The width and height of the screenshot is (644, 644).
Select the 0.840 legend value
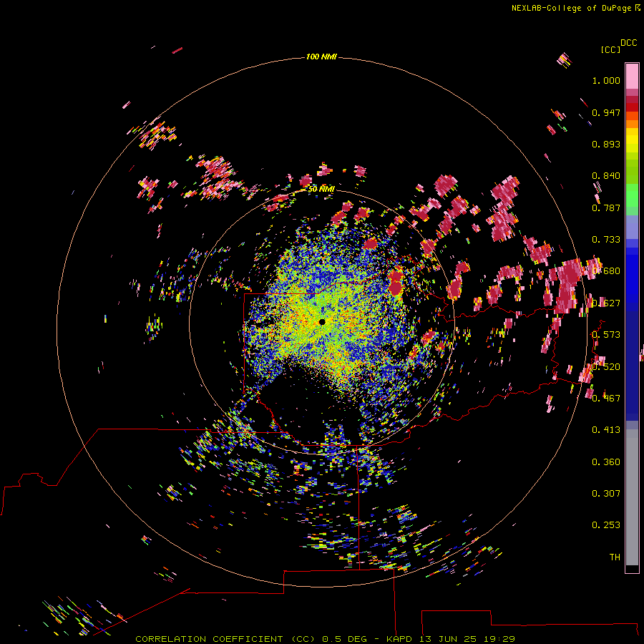click(x=606, y=176)
